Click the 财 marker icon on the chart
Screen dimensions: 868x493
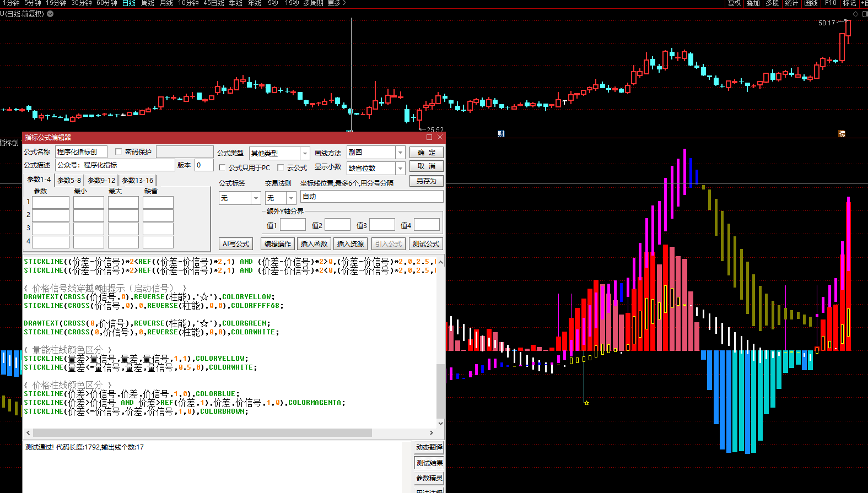(x=500, y=134)
